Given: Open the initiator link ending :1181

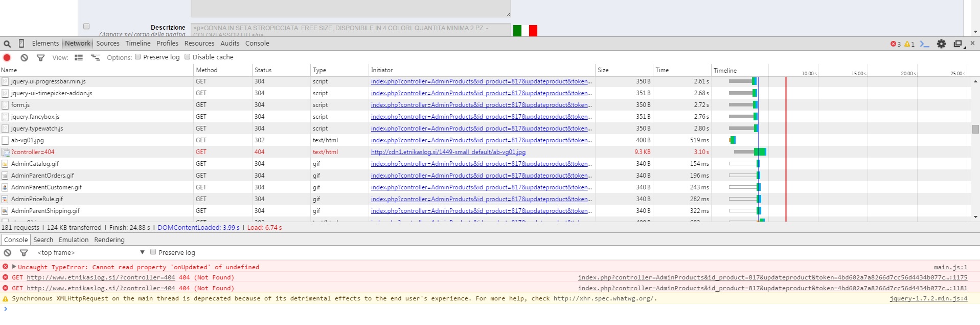Looking at the screenshot, I should coord(772,288).
